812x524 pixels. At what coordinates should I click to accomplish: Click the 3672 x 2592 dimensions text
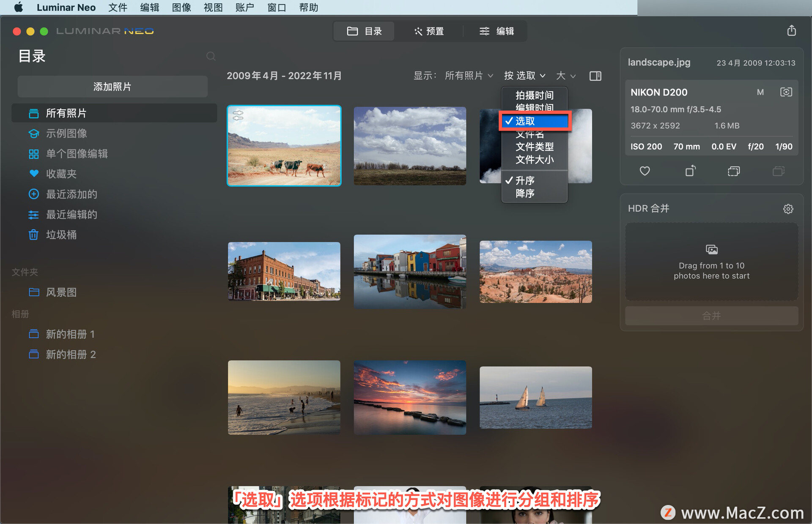[655, 126]
